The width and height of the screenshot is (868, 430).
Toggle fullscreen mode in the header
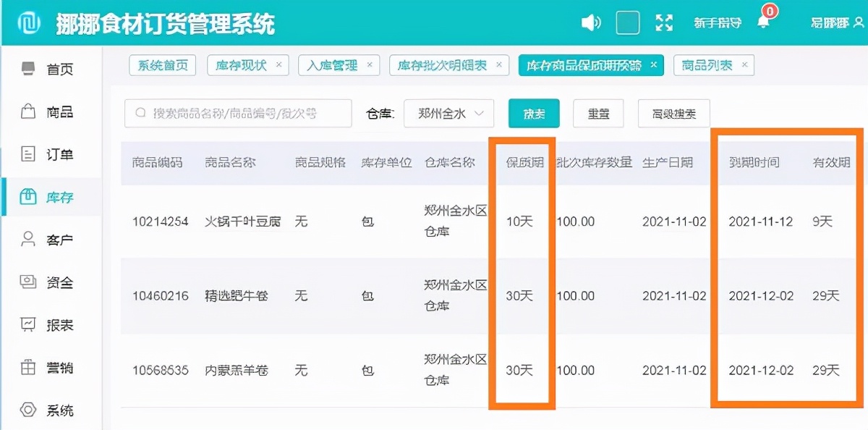click(664, 22)
